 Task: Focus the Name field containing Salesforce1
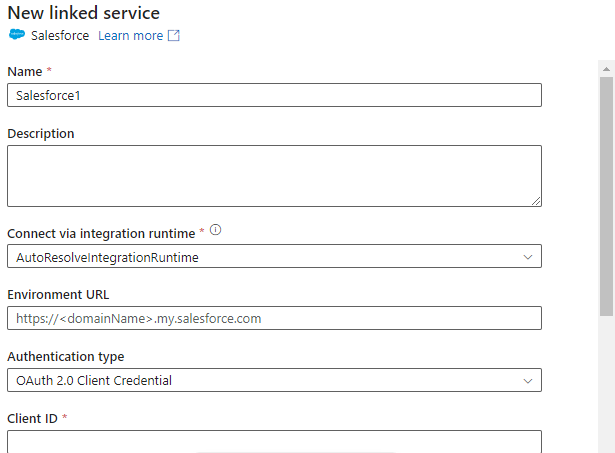(x=275, y=95)
